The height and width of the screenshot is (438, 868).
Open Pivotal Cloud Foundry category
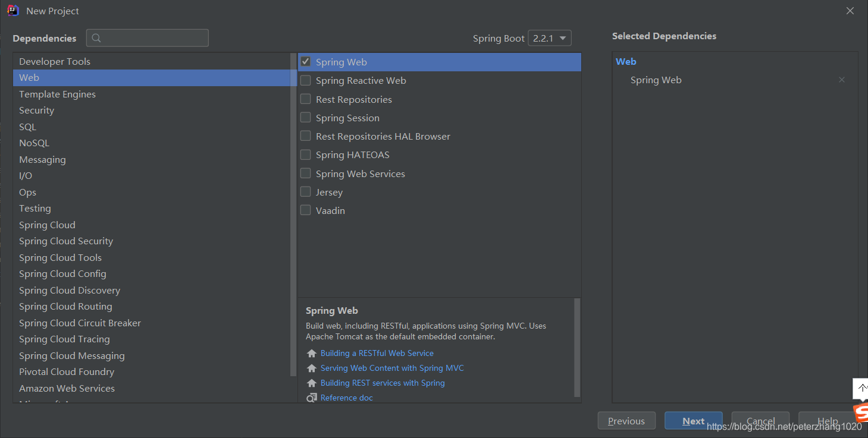(x=152, y=372)
